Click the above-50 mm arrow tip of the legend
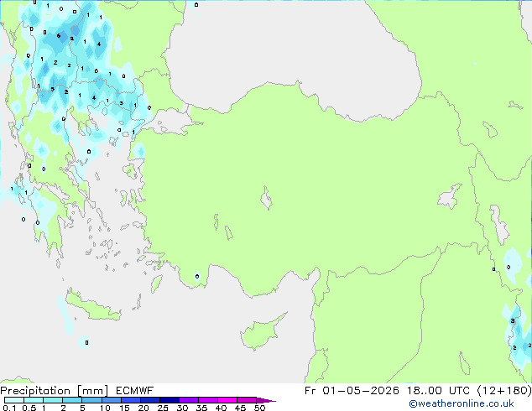 click(266, 400)
